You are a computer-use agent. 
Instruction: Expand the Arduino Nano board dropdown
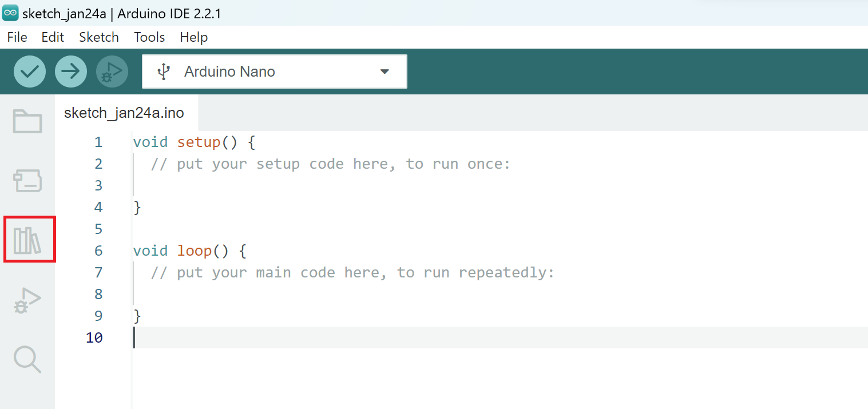pos(385,72)
